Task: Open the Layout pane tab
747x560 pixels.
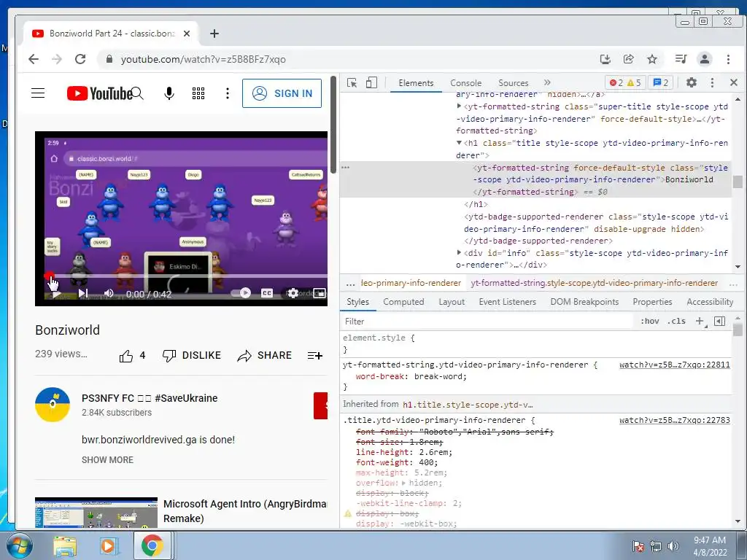Action: [x=452, y=302]
